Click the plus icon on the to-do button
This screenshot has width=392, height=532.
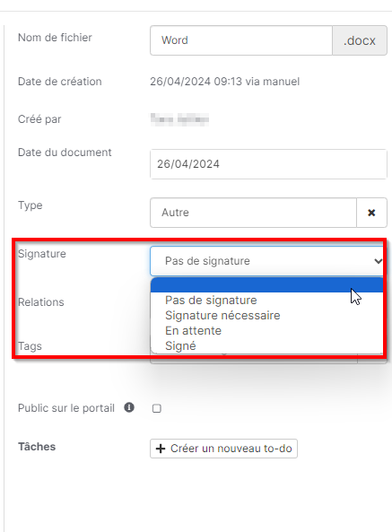[x=161, y=449]
